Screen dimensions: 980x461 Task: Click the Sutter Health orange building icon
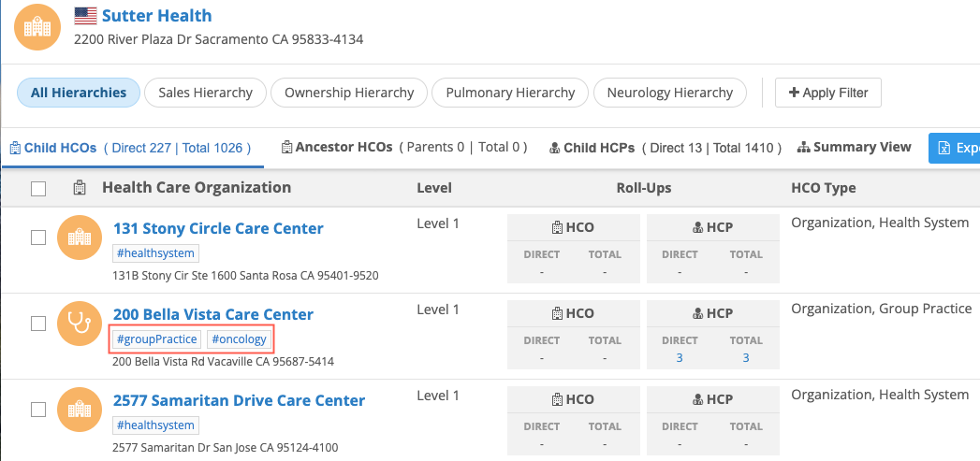37,27
